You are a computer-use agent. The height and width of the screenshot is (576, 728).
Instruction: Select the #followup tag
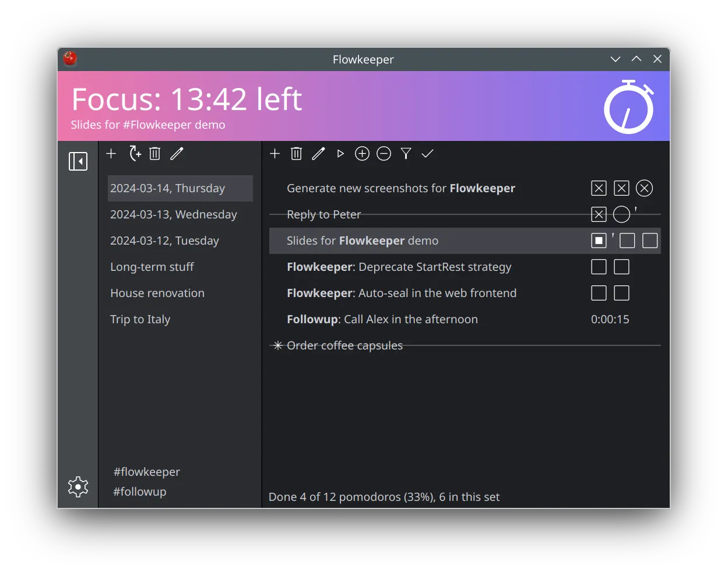[140, 492]
